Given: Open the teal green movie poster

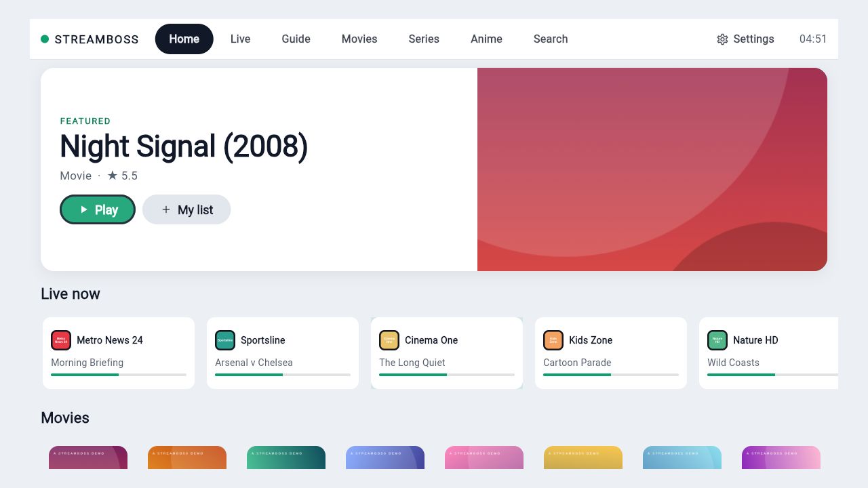Looking at the screenshot, I should (x=286, y=457).
